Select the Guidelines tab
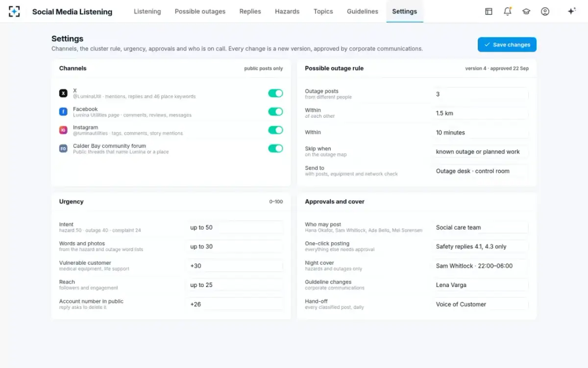This screenshot has width=588, height=368. 363,11
